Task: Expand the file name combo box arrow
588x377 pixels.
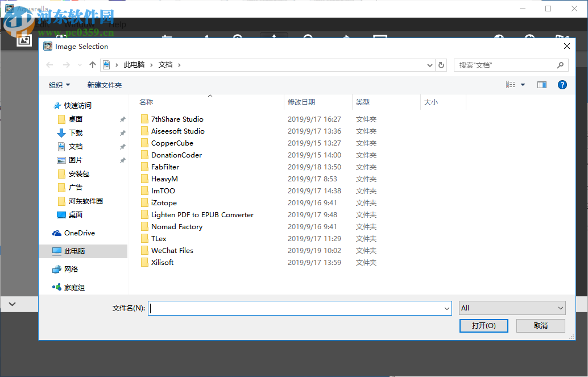Action: [x=447, y=308]
